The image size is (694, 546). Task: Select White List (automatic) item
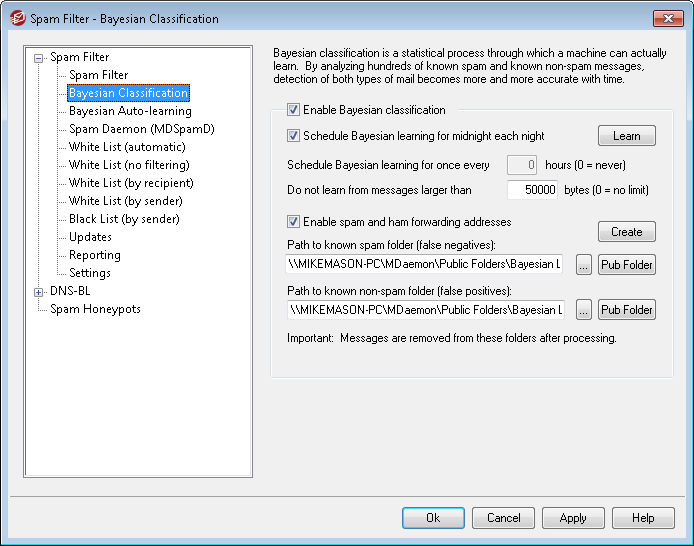128,147
